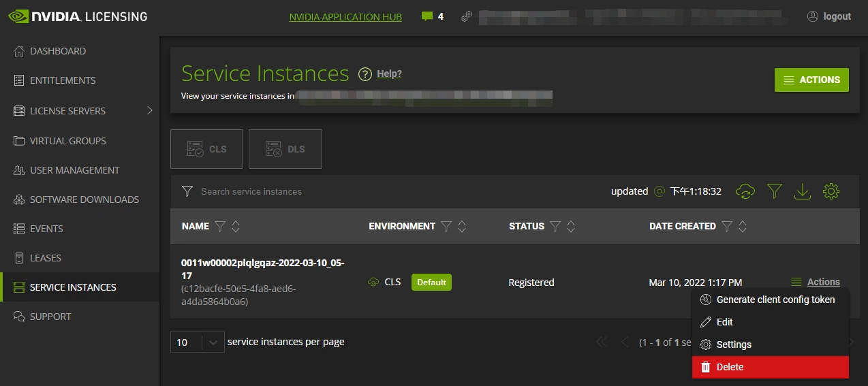The width and height of the screenshot is (868, 386).
Task: Filter the STATUS column
Action: (555, 226)
